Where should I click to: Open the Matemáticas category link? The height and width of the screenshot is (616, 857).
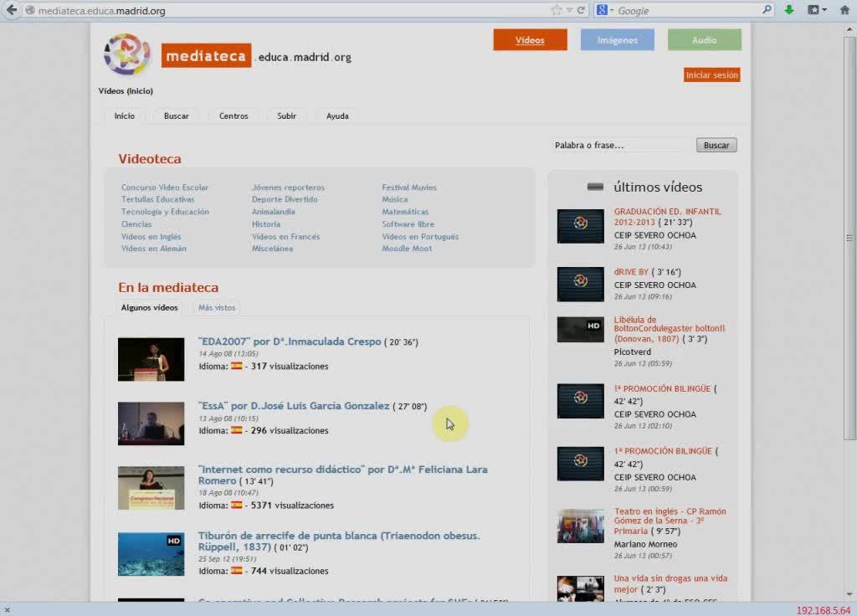pos(405,212)
